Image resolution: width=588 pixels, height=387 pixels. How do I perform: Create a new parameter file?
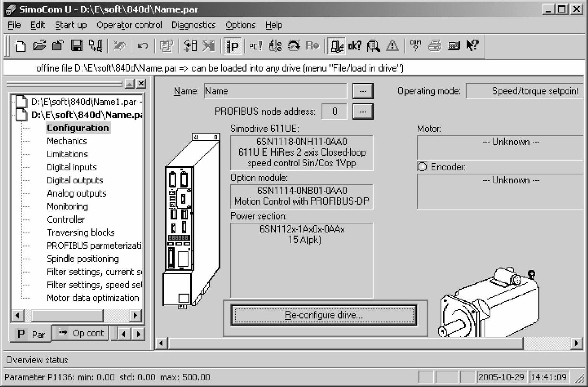tap(20, 46)
